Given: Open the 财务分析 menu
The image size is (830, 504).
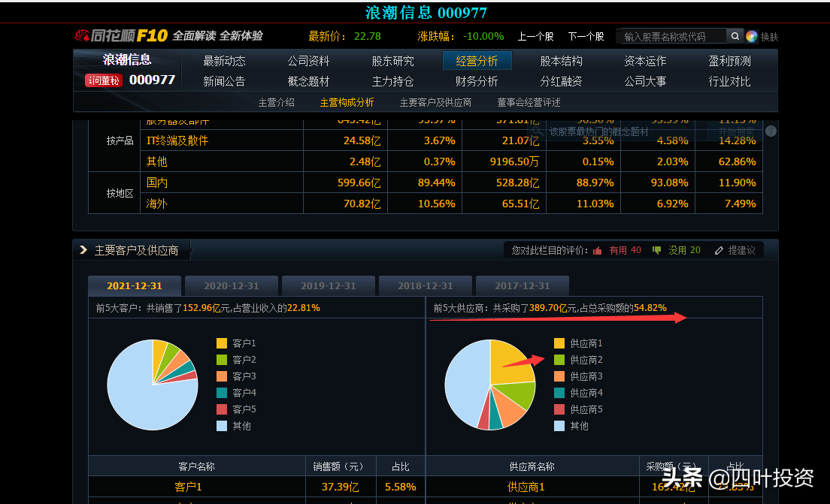Looking at the screenshot, I should pos(477,81).
